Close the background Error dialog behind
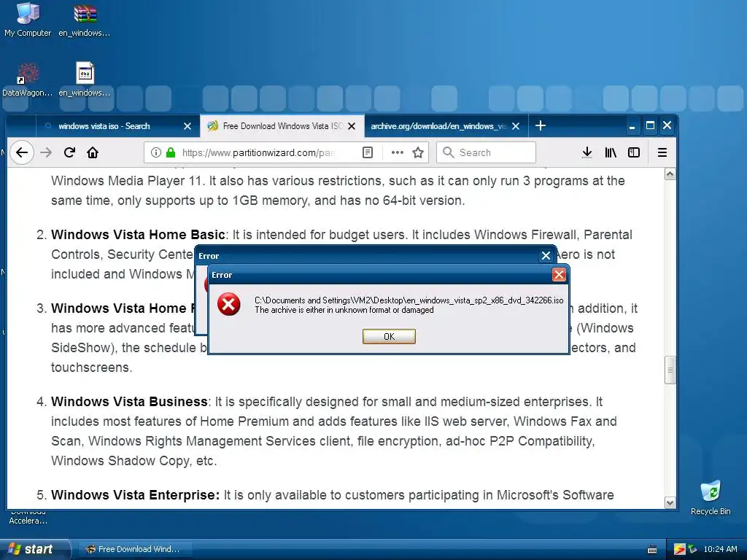 pyautogui.click(x=546, y=256)
